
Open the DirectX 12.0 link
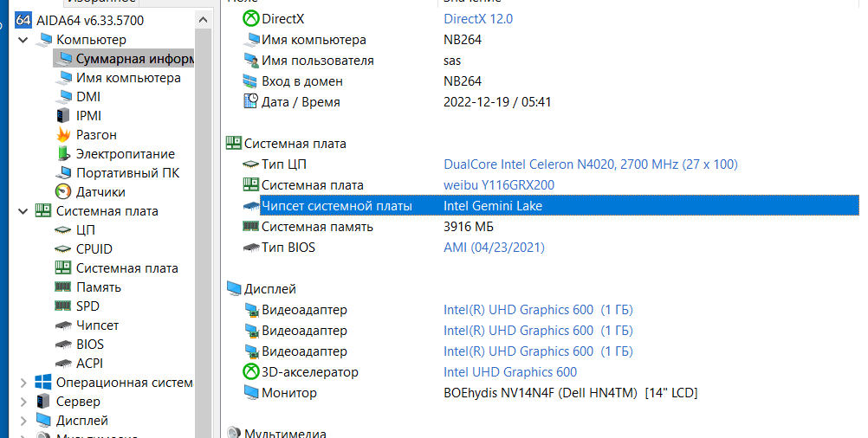pos(478,19)
